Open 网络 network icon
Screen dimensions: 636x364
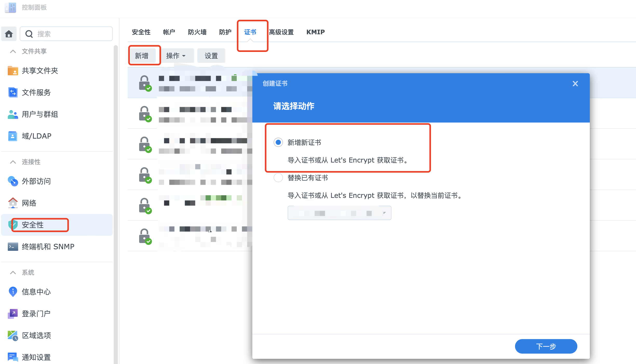point(13,203)
